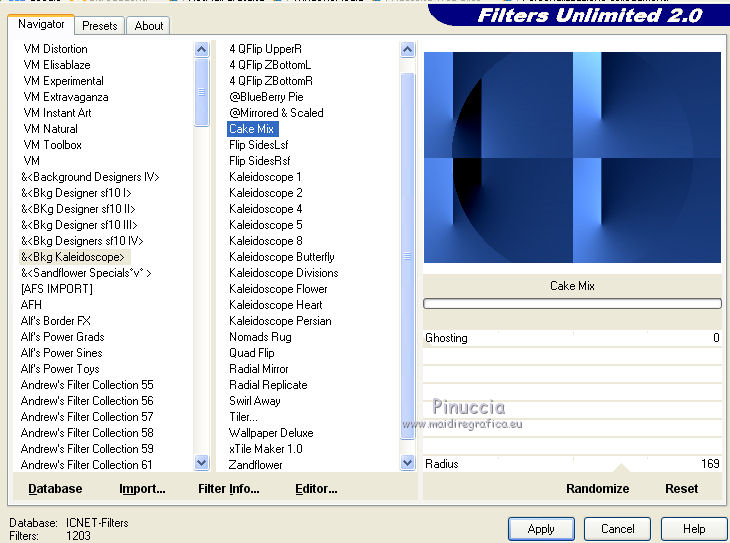The height and width of the screenshot is (543, 730).
Task: Select &<Sandflower Specials°v°> category
Action: [x=86, y=273]
